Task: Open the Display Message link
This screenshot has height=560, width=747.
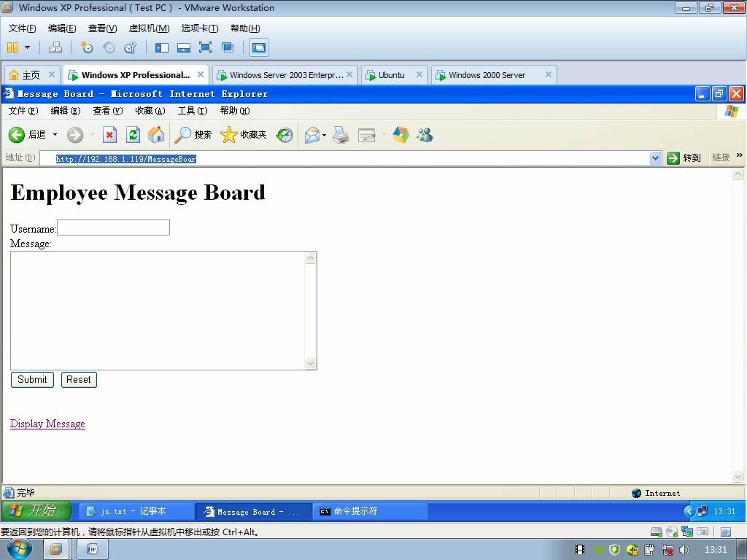Action: coord(47,424)
